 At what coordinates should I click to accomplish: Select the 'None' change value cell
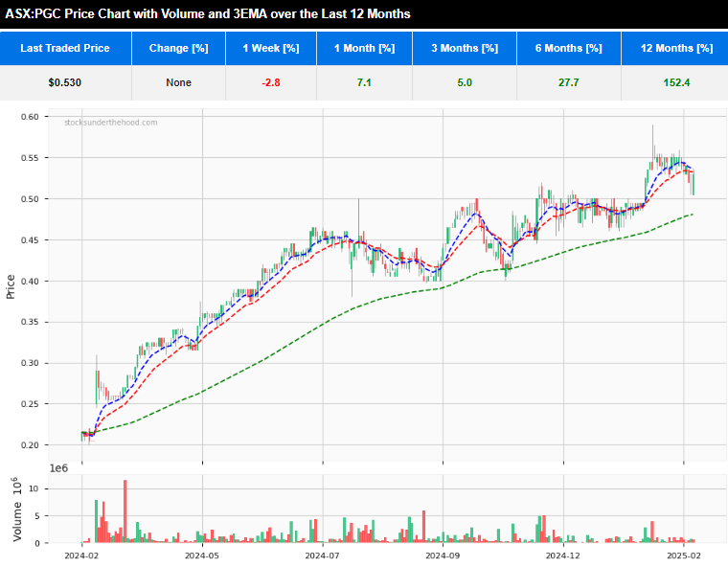point(179,82)
